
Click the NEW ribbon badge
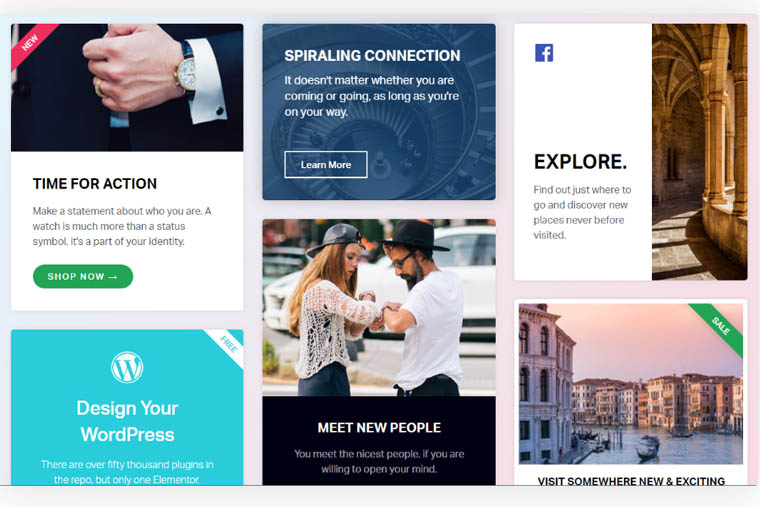pyautogui.click(x=32, y=44)
